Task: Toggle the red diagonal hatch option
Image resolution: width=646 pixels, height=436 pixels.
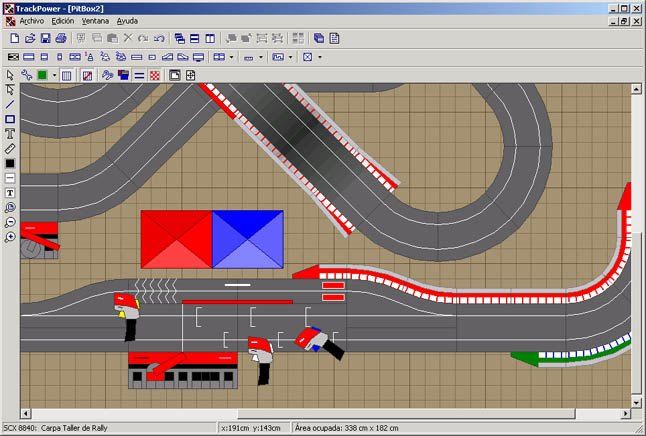Action: [x=87, y=75]
